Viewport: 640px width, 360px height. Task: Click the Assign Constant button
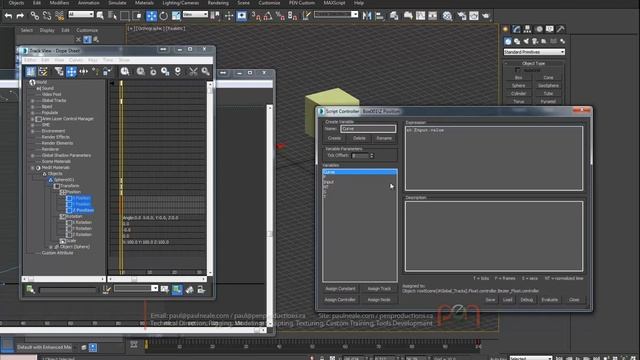[340, 289]
